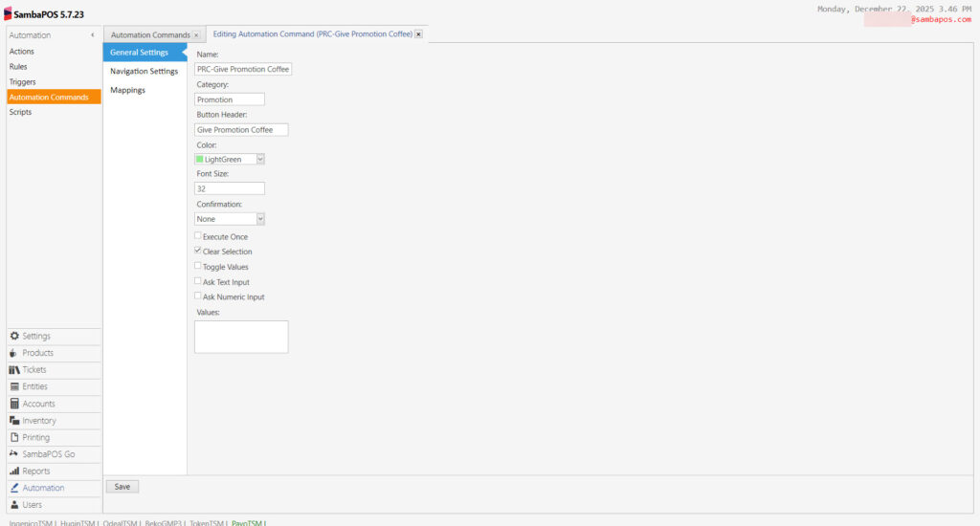
Task: Open the Navigation Settings section
Action: point(144,72)
